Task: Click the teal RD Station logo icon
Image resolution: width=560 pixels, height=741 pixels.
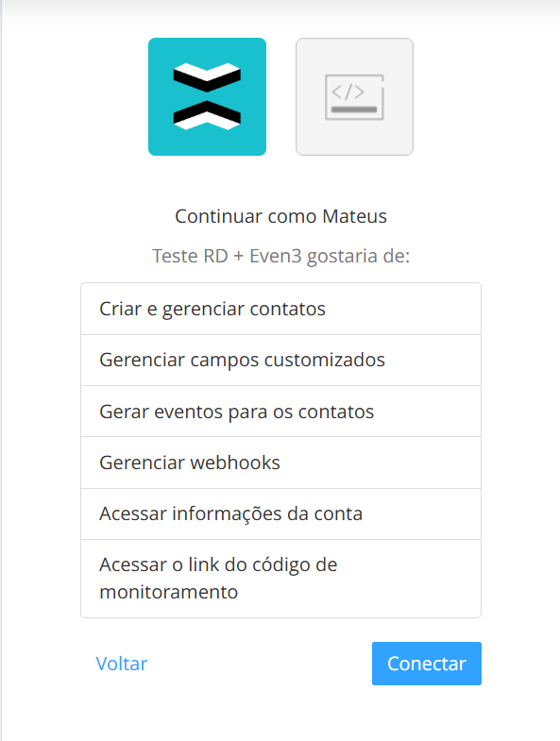Action: 207,96
